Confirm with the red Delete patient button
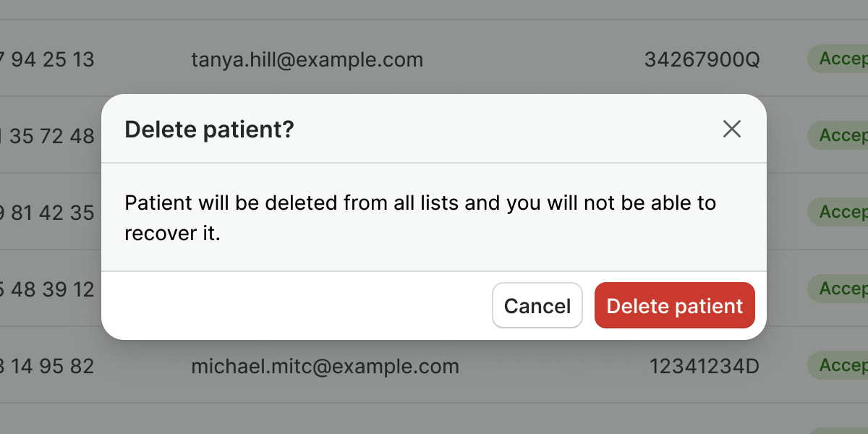The height and width of the screenshot is (434, 868). coord(674,305)
